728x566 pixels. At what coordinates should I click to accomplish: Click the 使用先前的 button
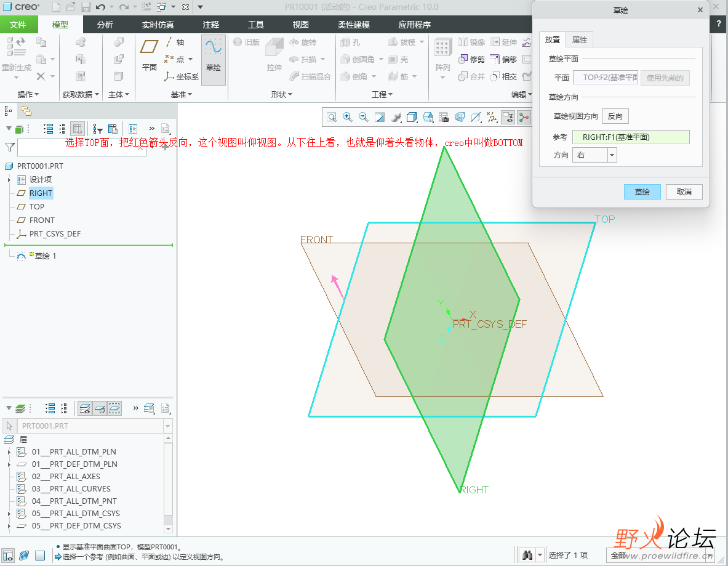click(x=665, y=78)
